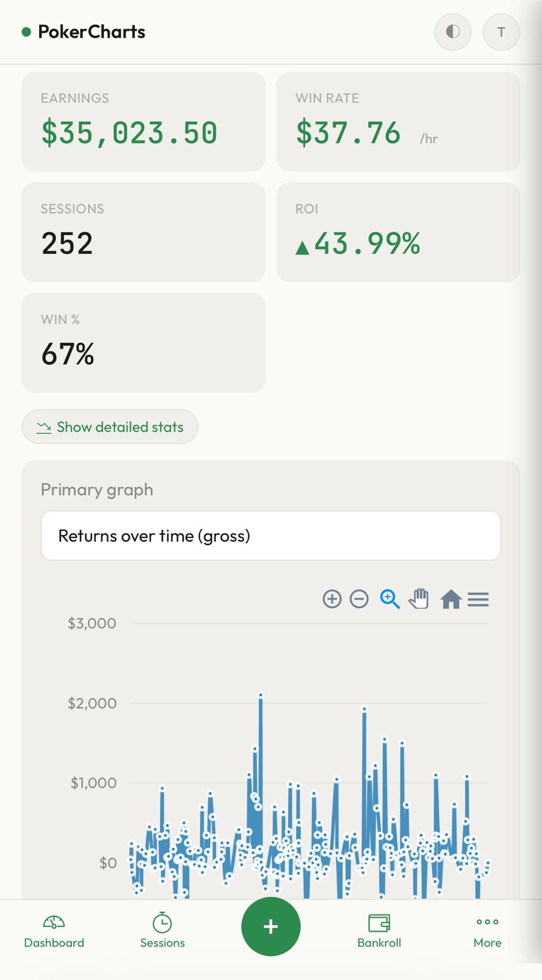Reset chart view with the home icon
Image resolution: width=542 pixels, height=980 pixels.
pos(452,599)
